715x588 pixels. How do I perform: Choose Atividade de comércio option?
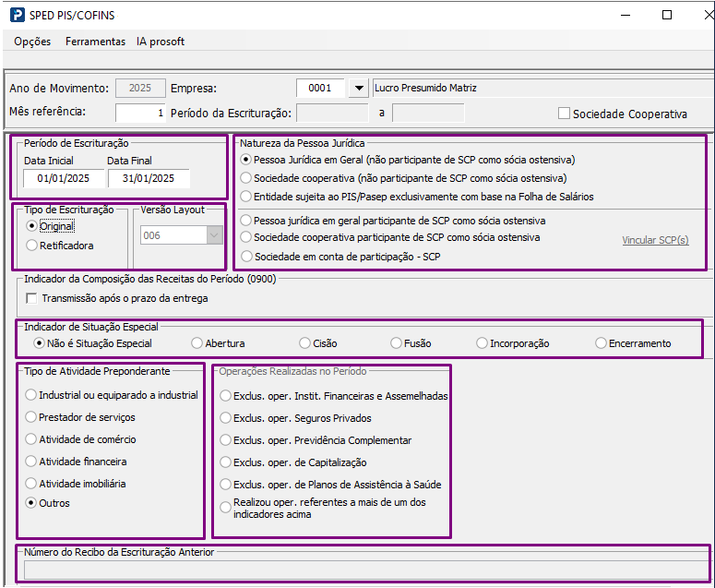[31, 439]
